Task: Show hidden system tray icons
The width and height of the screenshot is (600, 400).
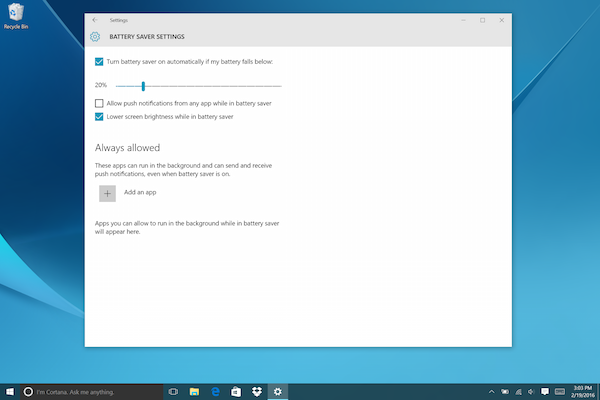Action: [x=492, y=392]
